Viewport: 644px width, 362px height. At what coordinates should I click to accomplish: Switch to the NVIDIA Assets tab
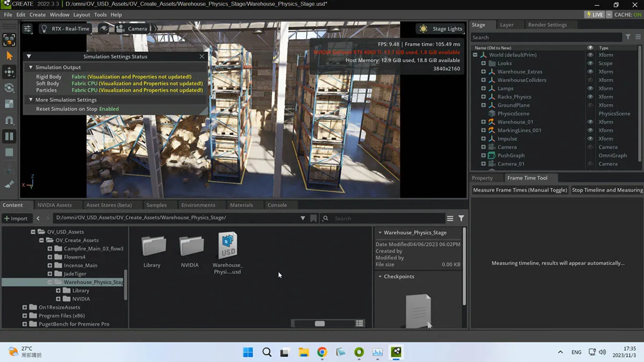pos(55,205)
